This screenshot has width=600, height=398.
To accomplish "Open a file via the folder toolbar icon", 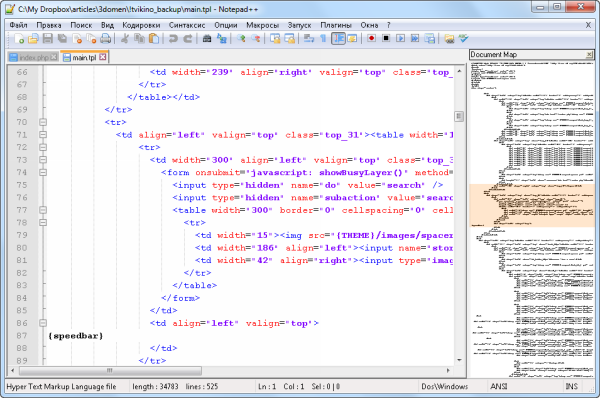I will (33, 38).
